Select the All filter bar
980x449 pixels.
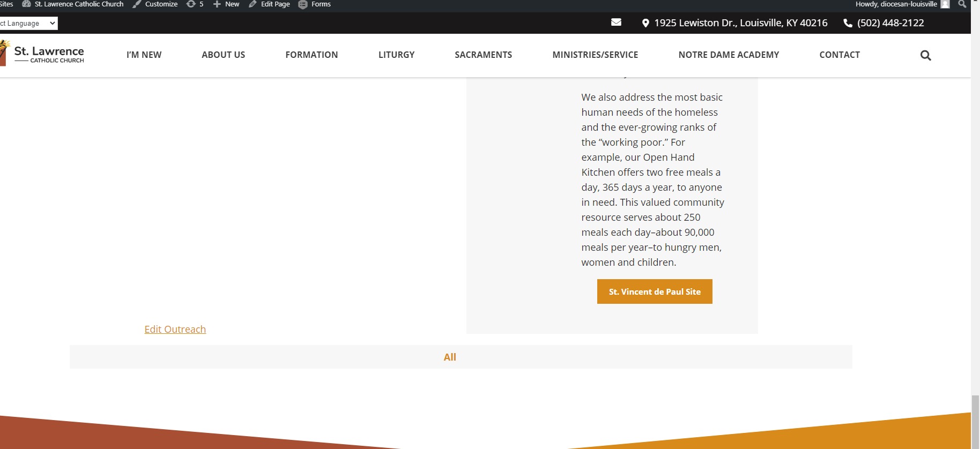[x=450, y=357]
